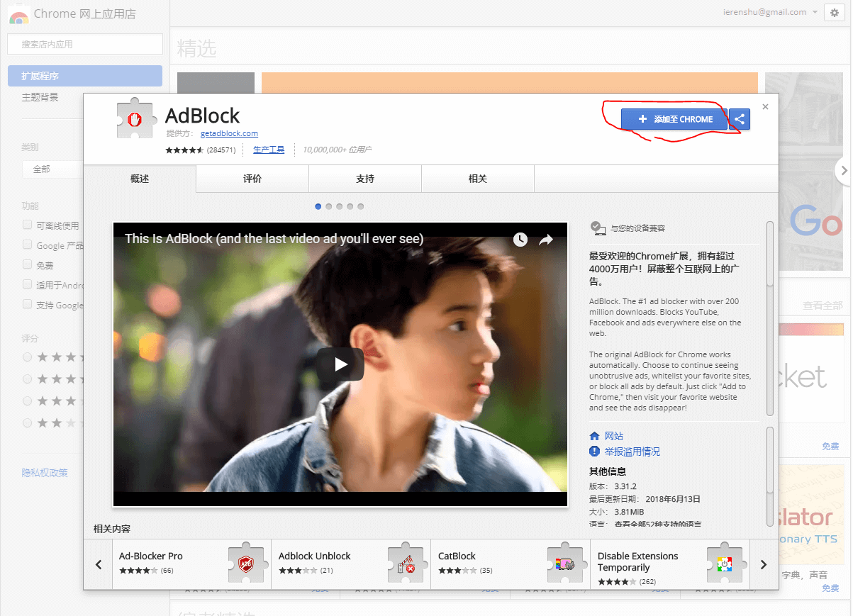Click the 添加至 CHROME button
853x616 pixels.
pyautogui.click(x=674, y=119)
